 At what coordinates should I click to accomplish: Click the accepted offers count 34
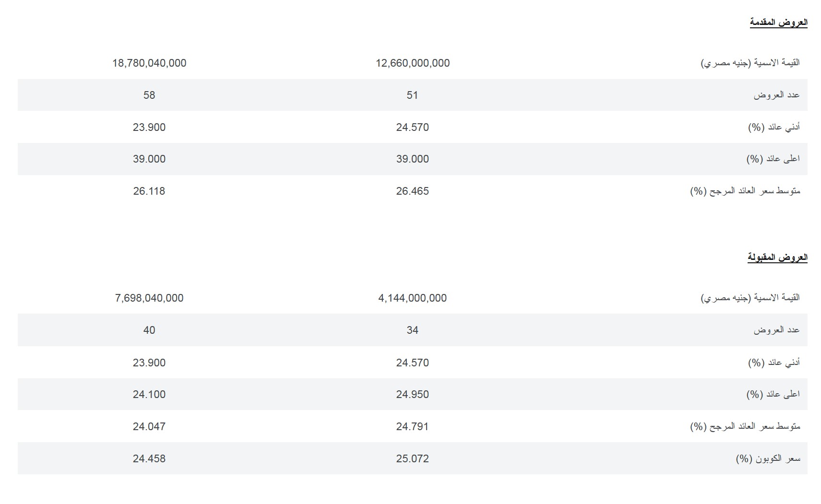tap(413, 330)
